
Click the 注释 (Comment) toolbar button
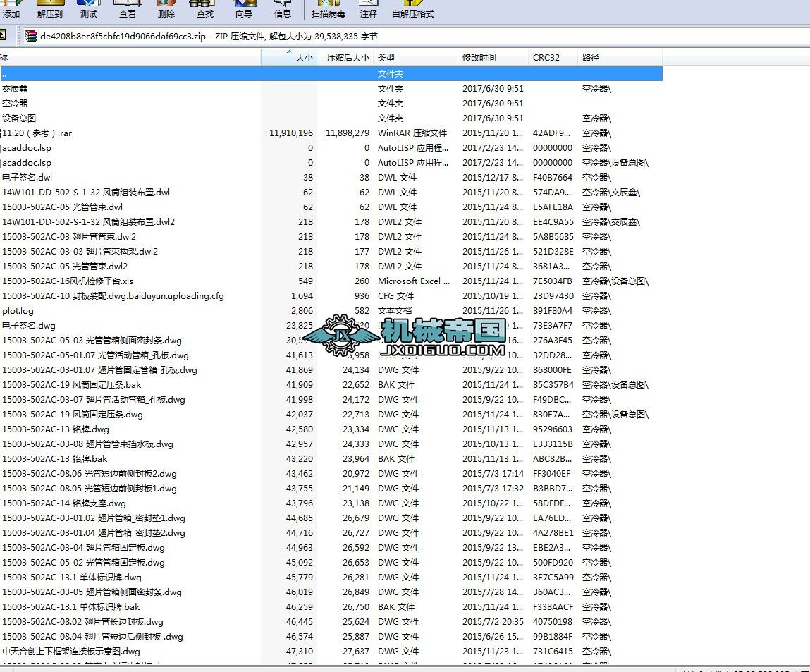[368, 9]
